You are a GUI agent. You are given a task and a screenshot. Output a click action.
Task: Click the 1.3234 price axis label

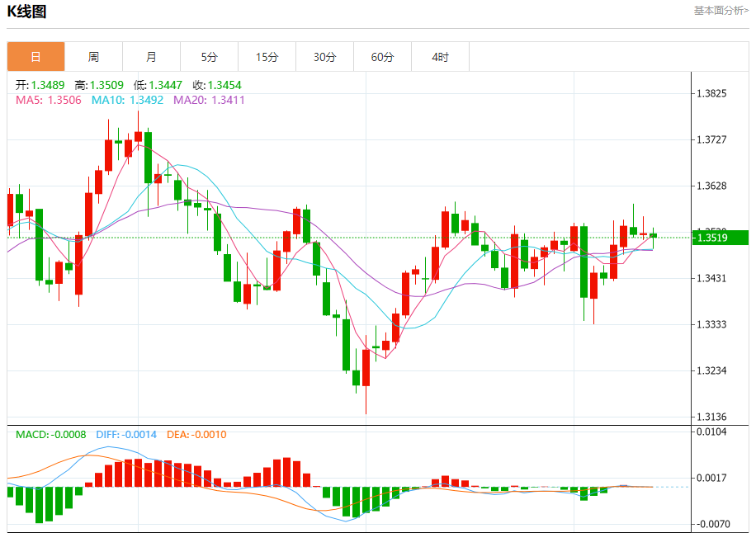(x=711, y=370)
